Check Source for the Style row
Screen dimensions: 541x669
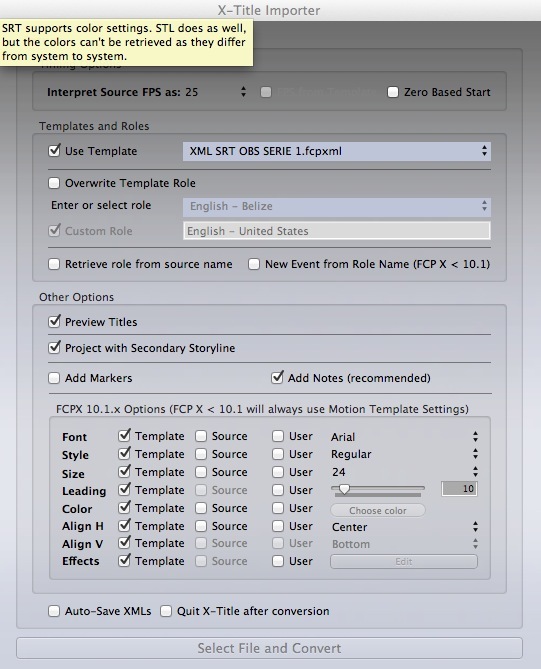click(x=201, y=454)
